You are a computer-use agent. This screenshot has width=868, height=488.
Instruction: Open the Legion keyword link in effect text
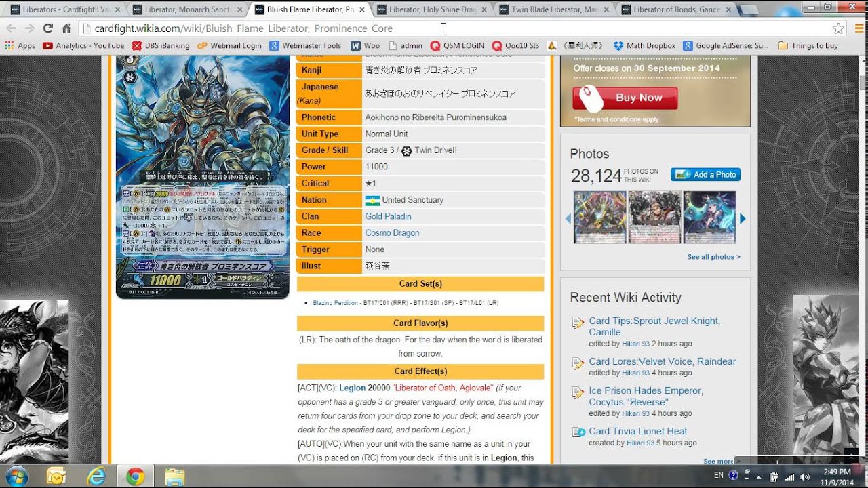tap(352, 388)
